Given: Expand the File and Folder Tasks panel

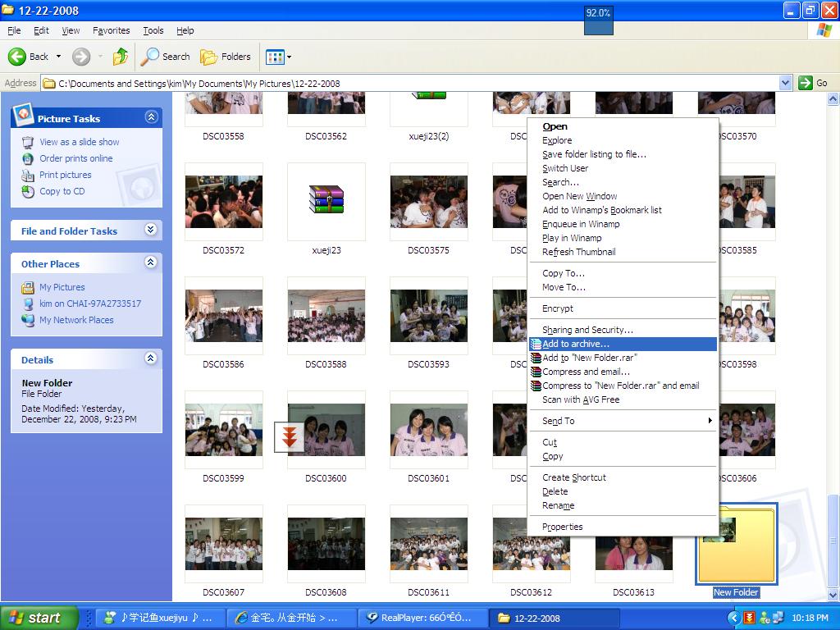Looking at the screenshot, I should (x=151, y=231).
